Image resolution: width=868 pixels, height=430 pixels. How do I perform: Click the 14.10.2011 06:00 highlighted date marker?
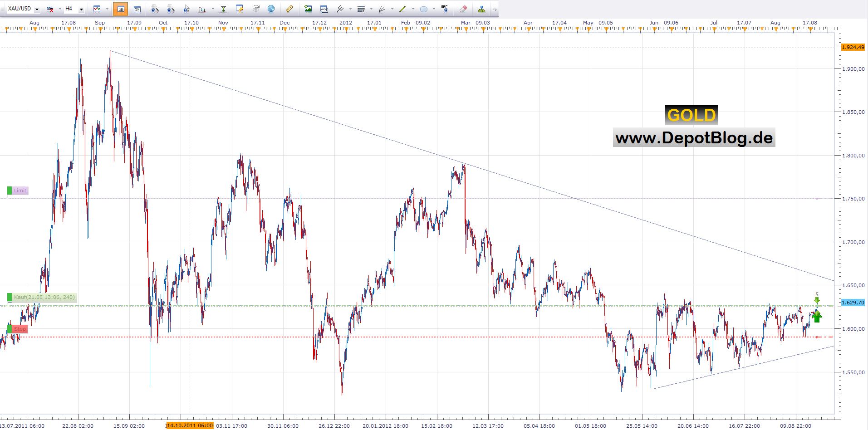pos(190,425)
